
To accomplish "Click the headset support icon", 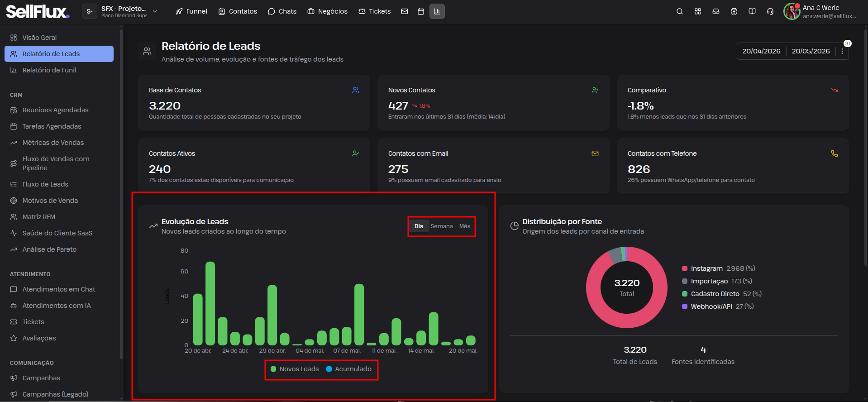I will pyautogui.click(x=770, y=11).
